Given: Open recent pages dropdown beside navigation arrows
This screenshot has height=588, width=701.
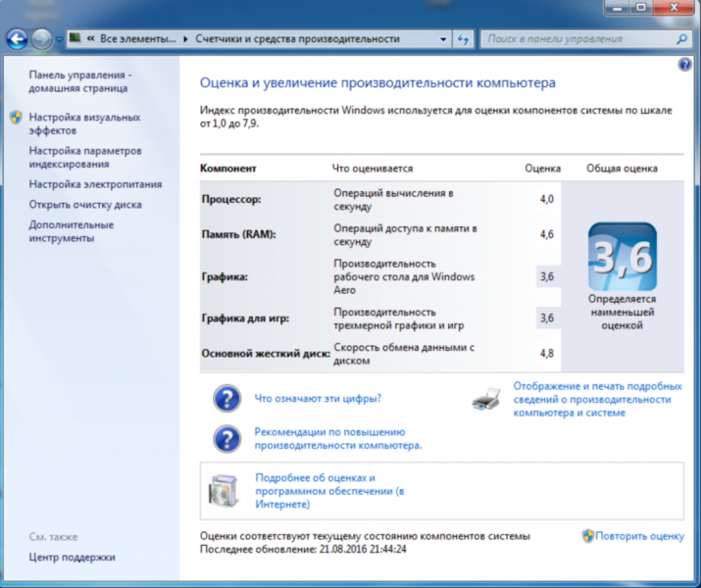Looking at the screenshot, I should point(59,40).
